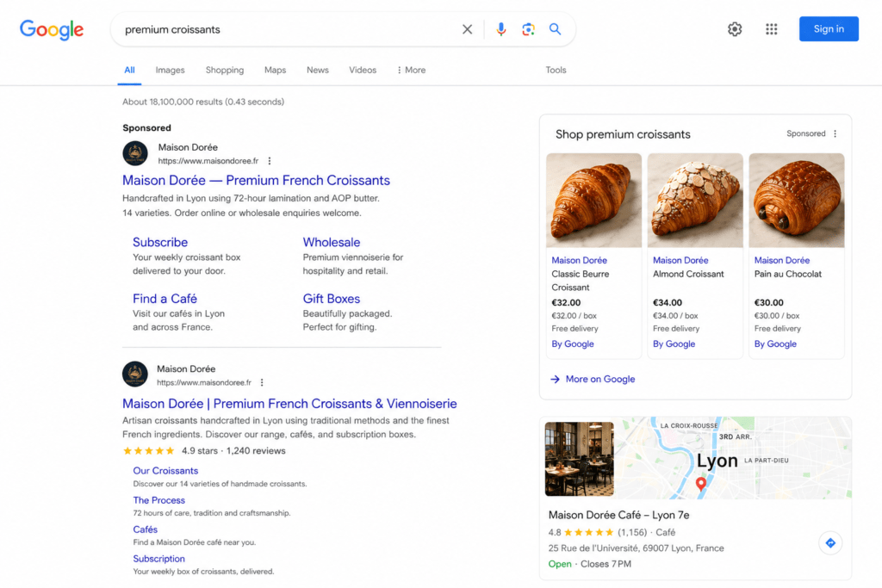
Task: Switch to the Maps tab
Action: [275, 71]
